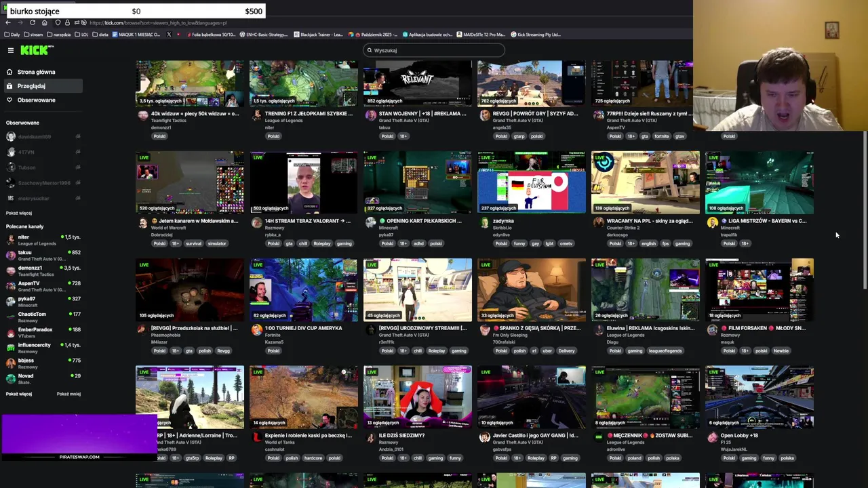868x488 pixels.
Task: Open takuu in recommended channels sidebar
Action: tap(43, 256)
